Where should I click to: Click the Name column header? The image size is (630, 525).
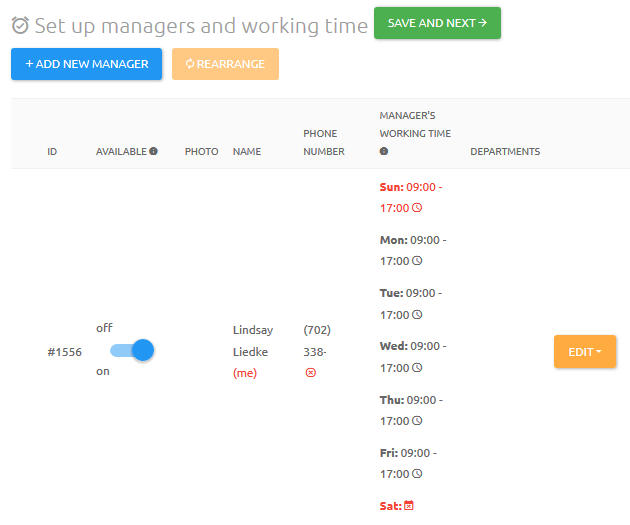click(x=247, y=151)
